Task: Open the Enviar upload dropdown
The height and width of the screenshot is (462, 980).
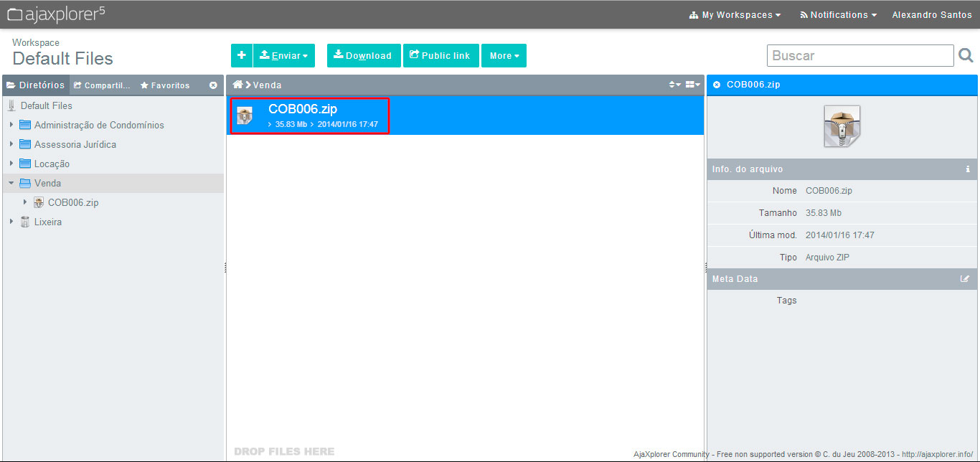Action: (284, 56)
